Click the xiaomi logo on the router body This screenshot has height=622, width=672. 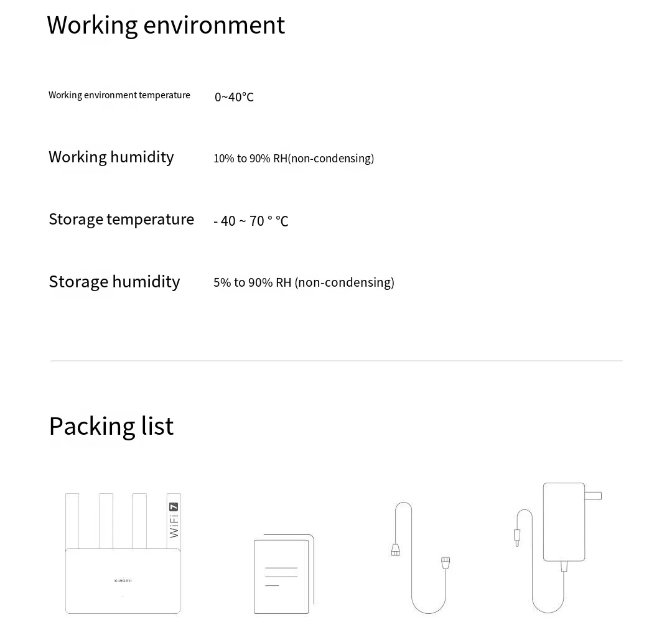click(x=123, y=580)
